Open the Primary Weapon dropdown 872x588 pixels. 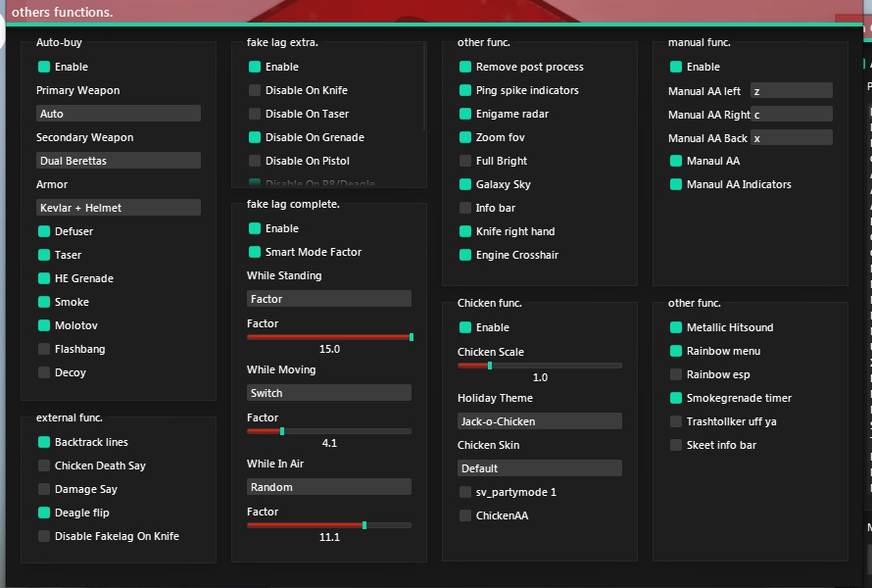pos(119,114)
